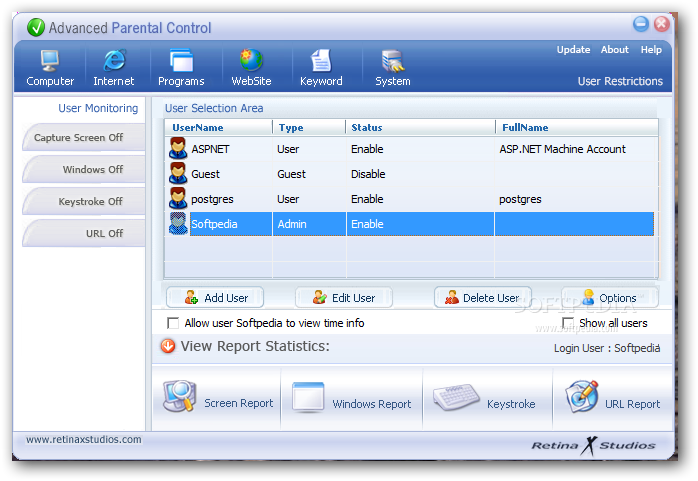The image size is (698, 481).
Task: Click the Guest user avatar icon
Action: click(x=178, y=173)
